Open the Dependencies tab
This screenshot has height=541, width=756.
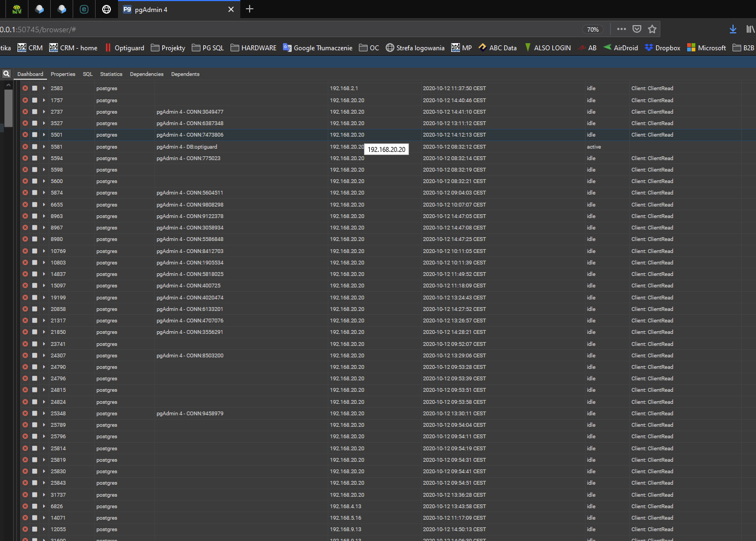coord(146,74)
